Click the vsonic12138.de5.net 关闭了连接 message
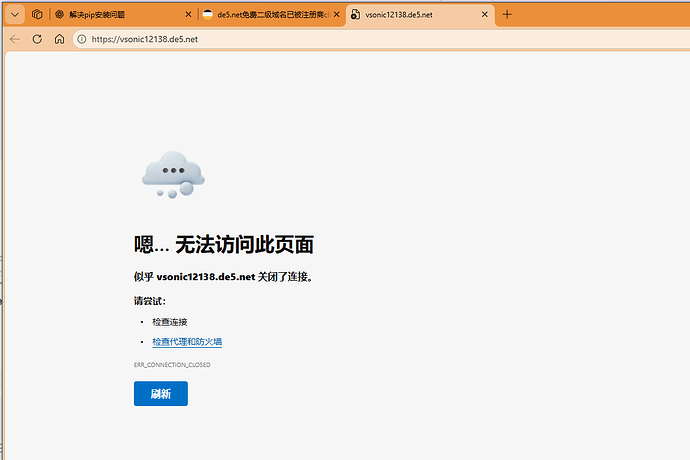Viewport: 690px width, 460px height. click(x=224, y=277)
